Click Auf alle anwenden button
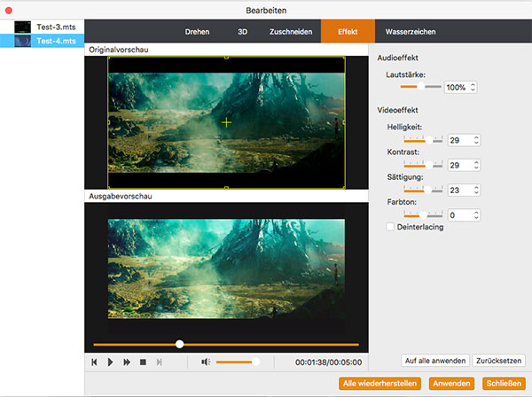Viewport: 532px width, 397px height. (x=435, y=361)
